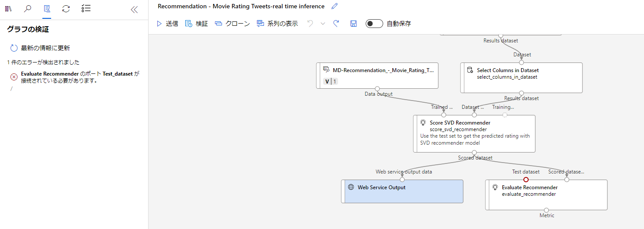Open the 系列の表示 lineage view
Viewport: 644px width, 229px height.
point(277,24)
